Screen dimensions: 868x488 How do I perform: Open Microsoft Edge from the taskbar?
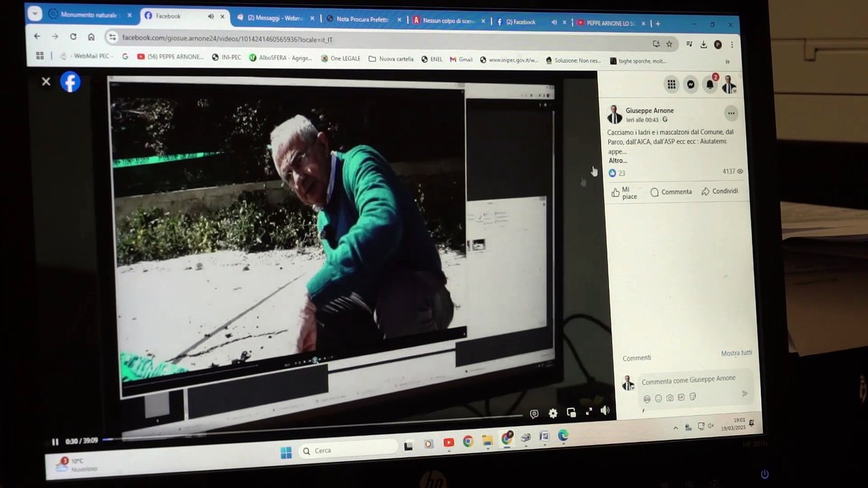click(x=563, y=436)
